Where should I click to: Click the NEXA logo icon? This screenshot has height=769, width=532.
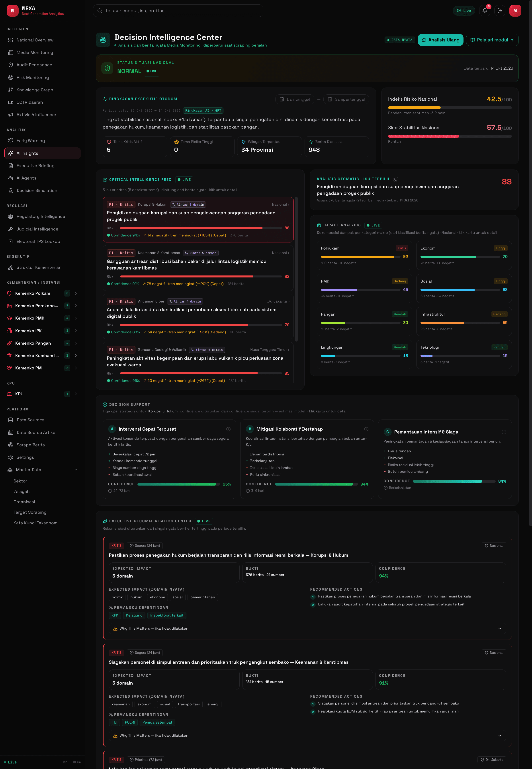point(13,11)
